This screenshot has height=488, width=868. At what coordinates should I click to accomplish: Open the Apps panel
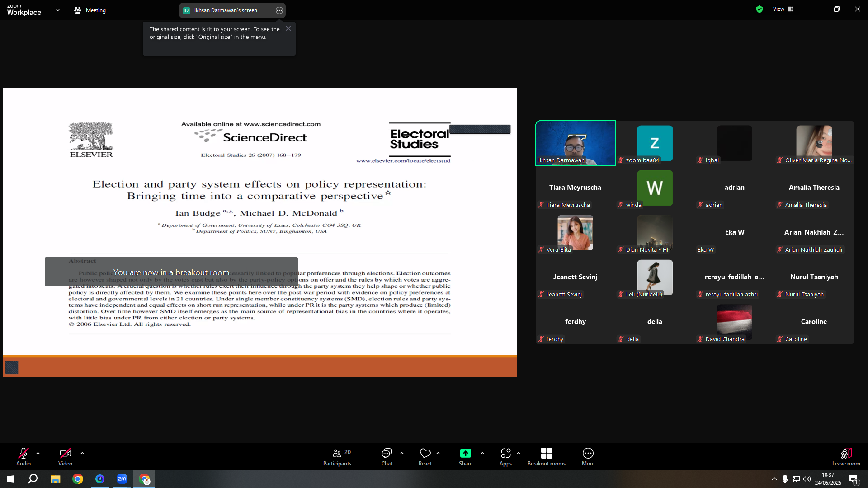click(505, 457)
